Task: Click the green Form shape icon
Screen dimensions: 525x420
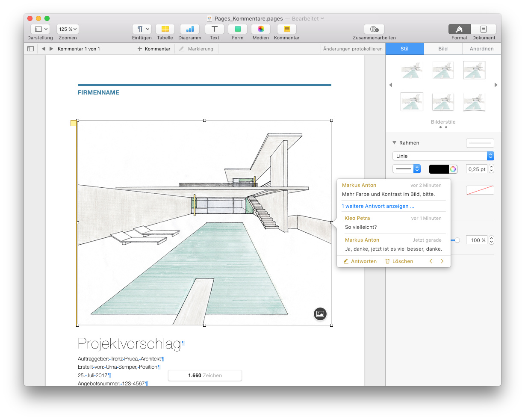Action: pos(238,29)
